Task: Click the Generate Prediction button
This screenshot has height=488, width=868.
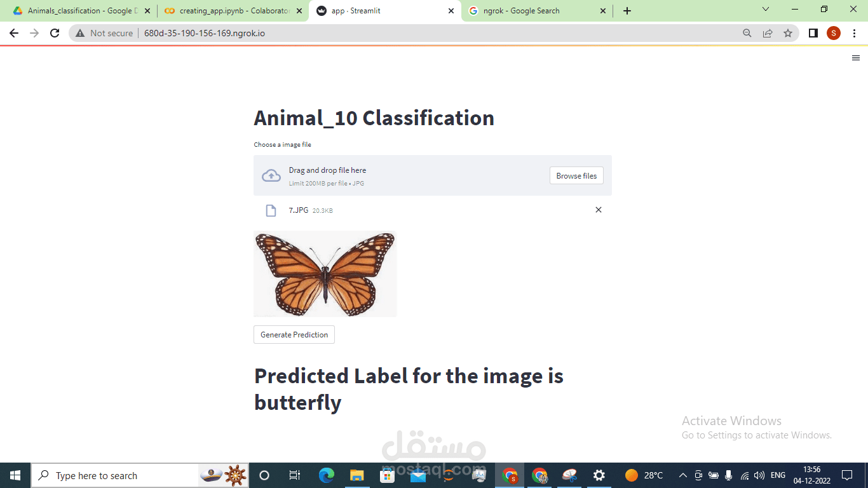Action: 294,335
